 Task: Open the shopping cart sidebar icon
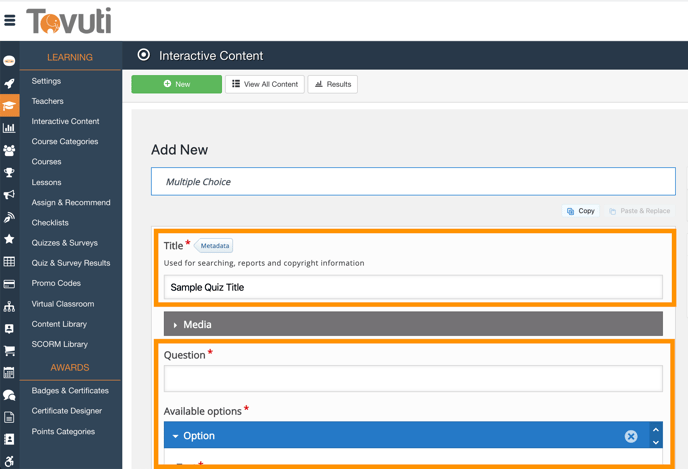[9, 351]
